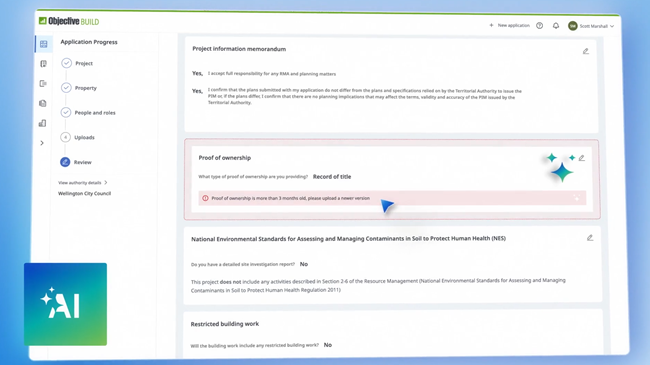Open View authority details link
The width and height of the screenshot is (650, 365).
pos(82,182)
